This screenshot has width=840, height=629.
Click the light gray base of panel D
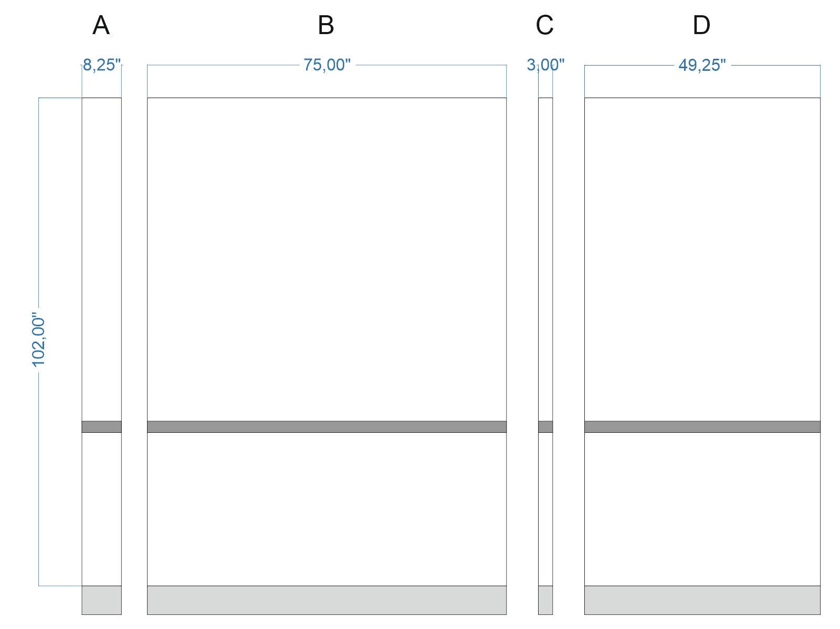(x=702, y=600)
